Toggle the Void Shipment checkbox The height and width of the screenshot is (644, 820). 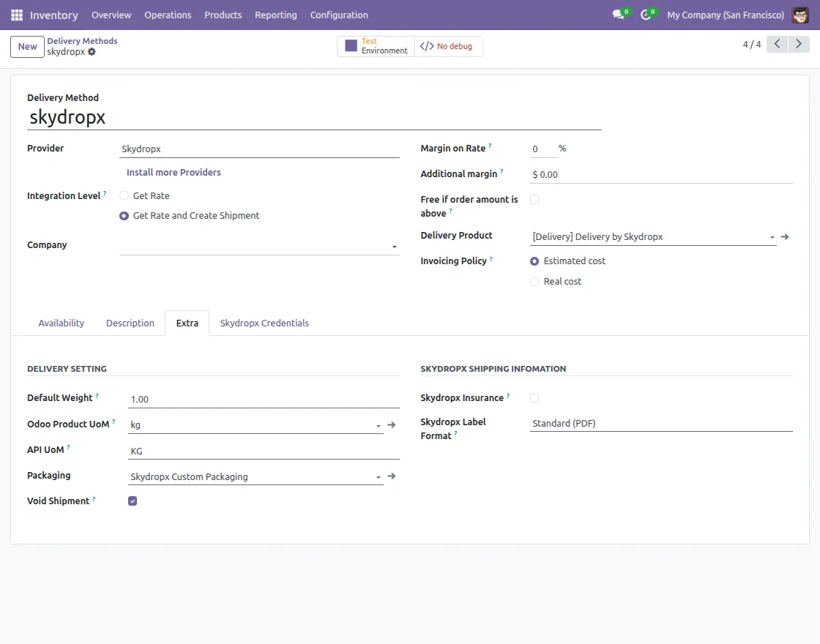pos(133,501)
